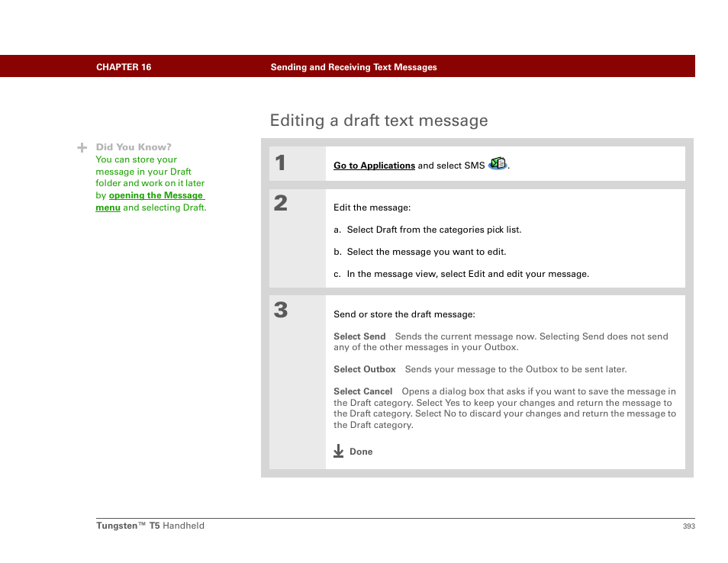This screenshot has height=563, width=728.
Task: Open the Go to Applications link
Action: coord(374,166)
